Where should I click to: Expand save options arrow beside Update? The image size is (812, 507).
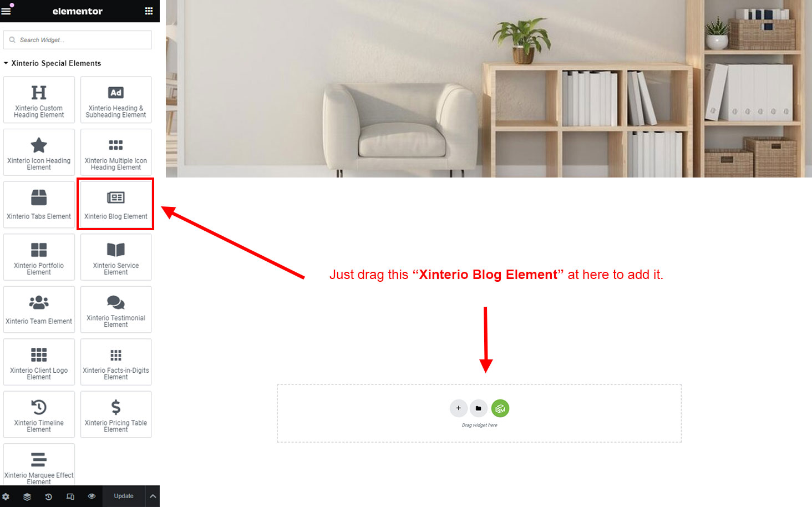pos(153,496)
